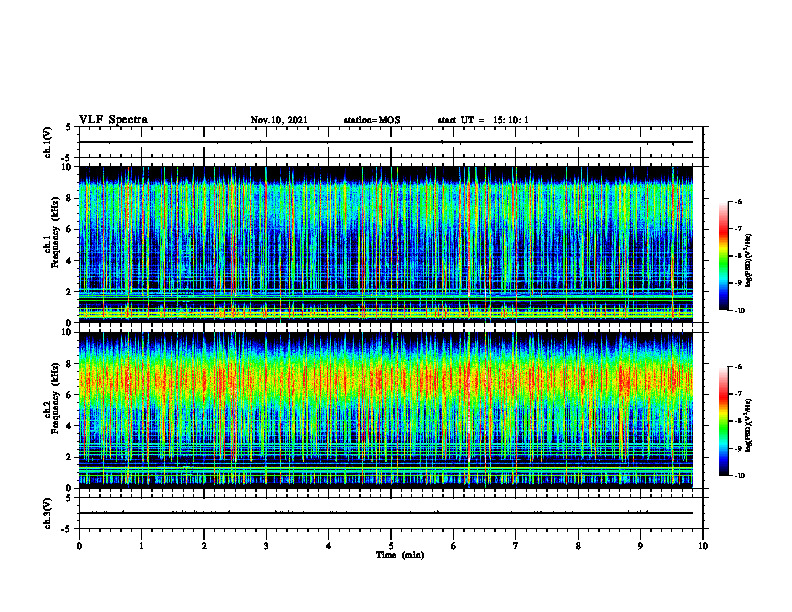
Task: Click the "4" kHz tick of ch.1 panel
Action: point(70,261)
